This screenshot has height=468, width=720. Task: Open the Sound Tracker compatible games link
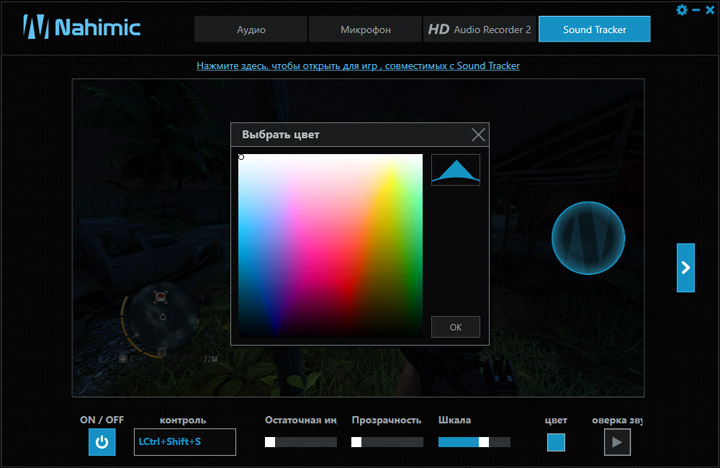point(358,66)
